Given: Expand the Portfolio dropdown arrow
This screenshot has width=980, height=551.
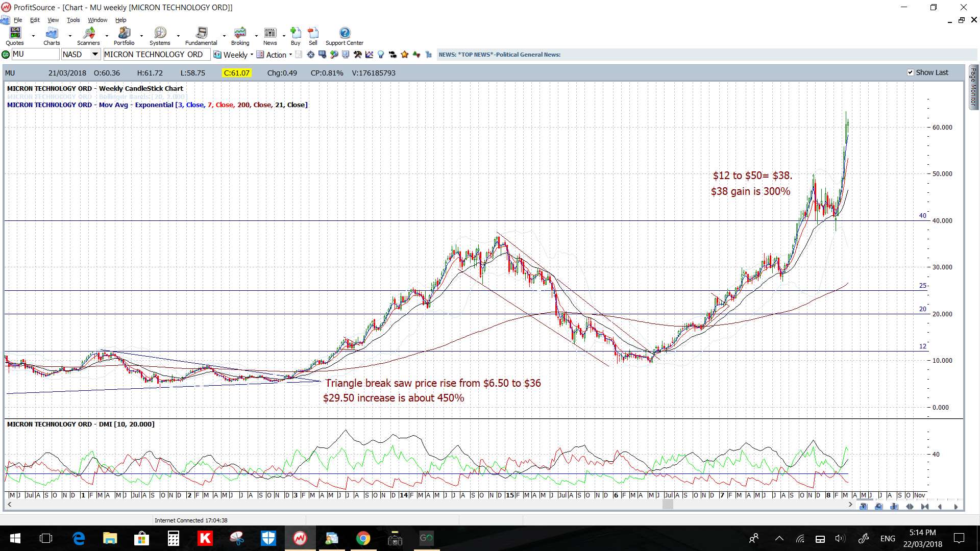Looking at the screenshot, I should [x=141, y=36].
